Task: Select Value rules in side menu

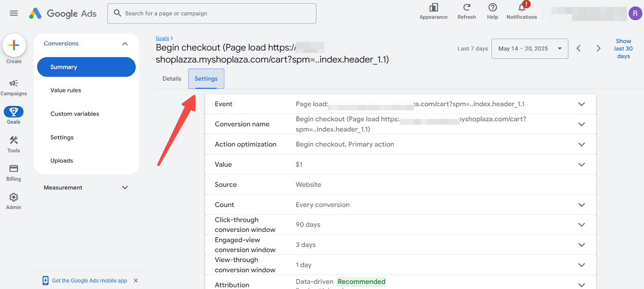Action: coord(66,90)
